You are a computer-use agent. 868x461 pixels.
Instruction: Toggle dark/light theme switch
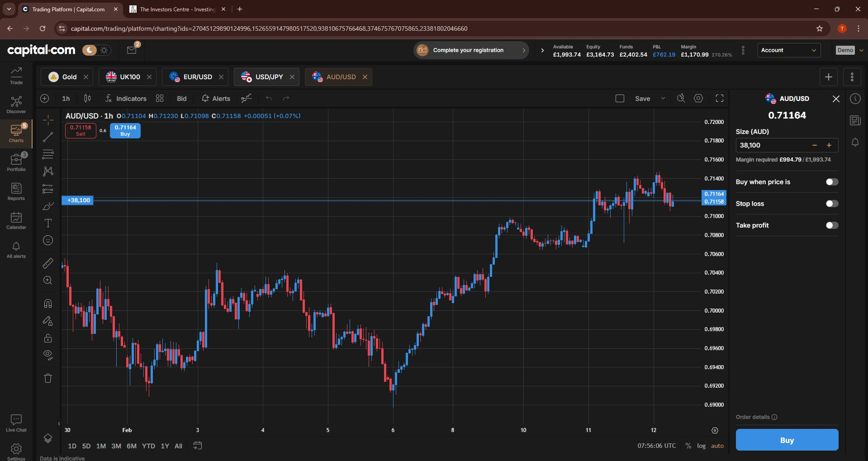[96, 50]
